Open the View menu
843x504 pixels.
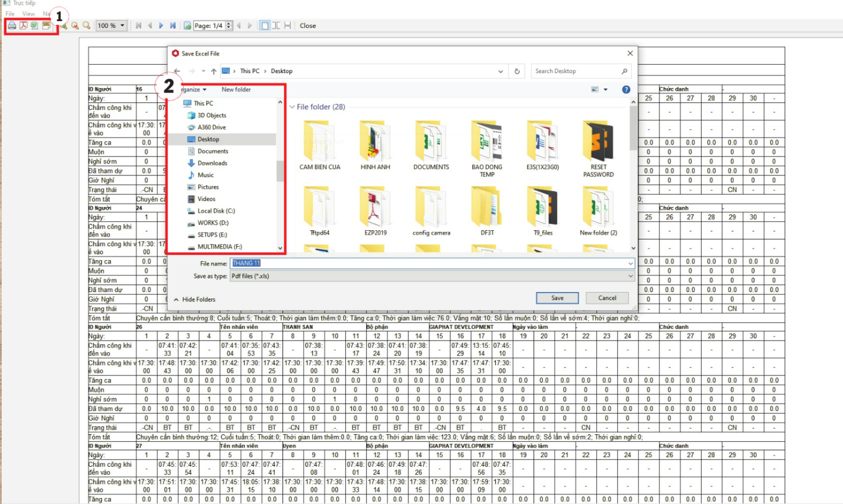(29, 14)
